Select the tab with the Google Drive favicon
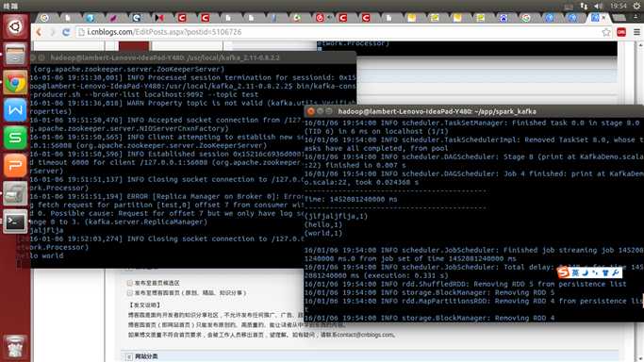The width and height of the screenshot is (644, 362). (x=297, y=18)
